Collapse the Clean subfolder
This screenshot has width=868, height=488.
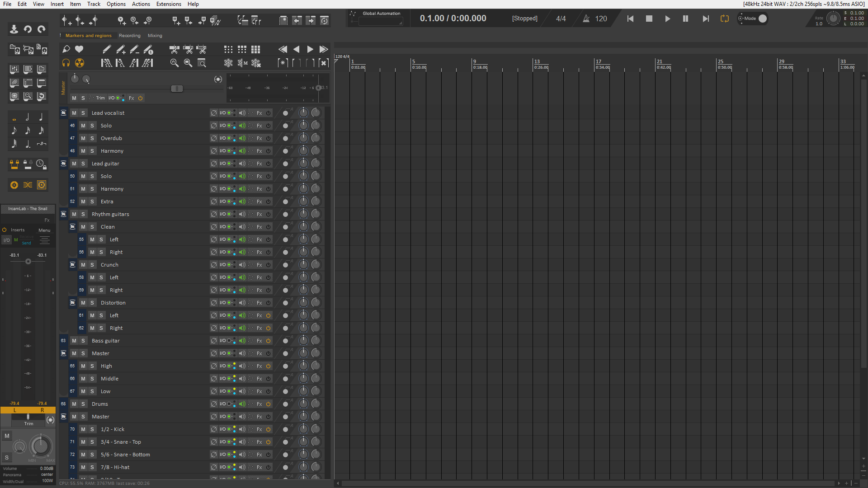72,227
